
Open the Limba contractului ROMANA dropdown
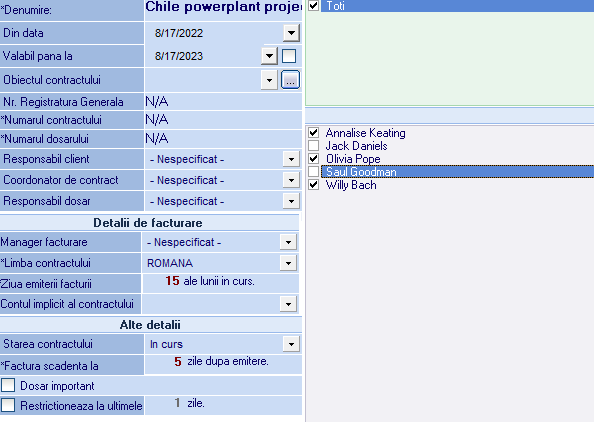click(288, 263)
